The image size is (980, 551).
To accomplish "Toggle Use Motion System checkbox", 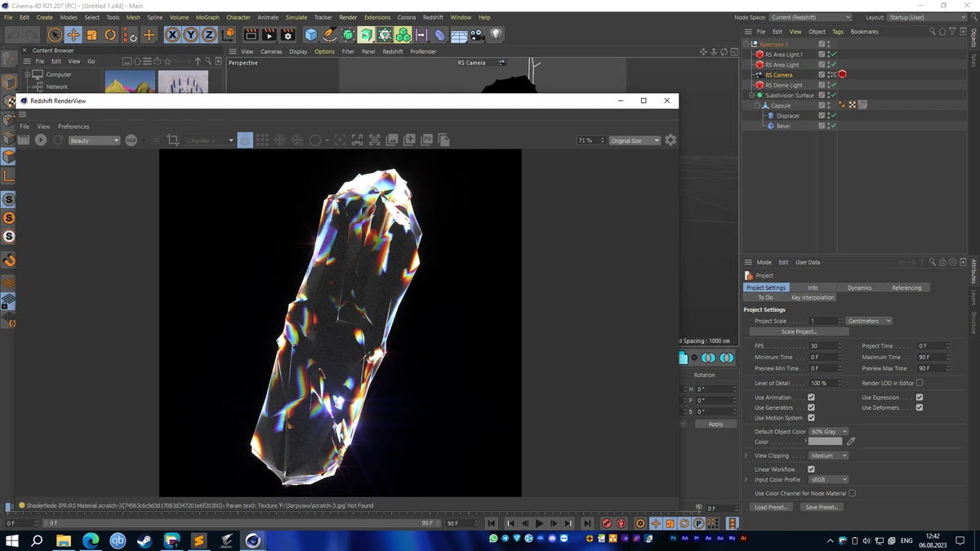I will coord(811,418).
